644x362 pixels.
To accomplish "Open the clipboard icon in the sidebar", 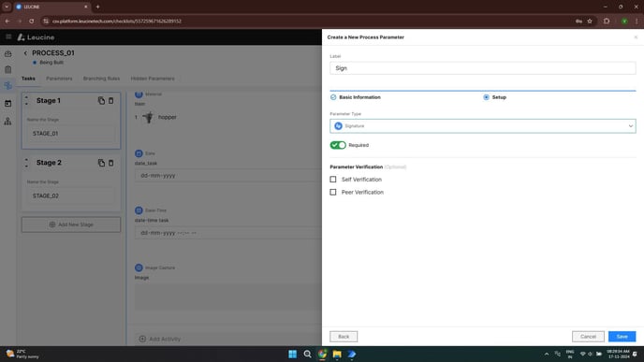I will [x=7, y=69].
